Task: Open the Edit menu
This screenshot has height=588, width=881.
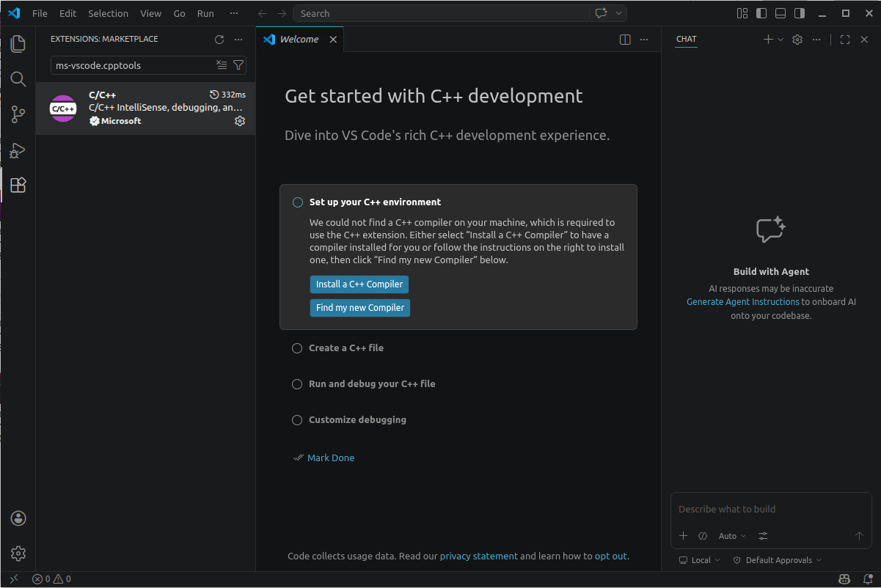Action: pyautogui.click(x=67, y=13)
